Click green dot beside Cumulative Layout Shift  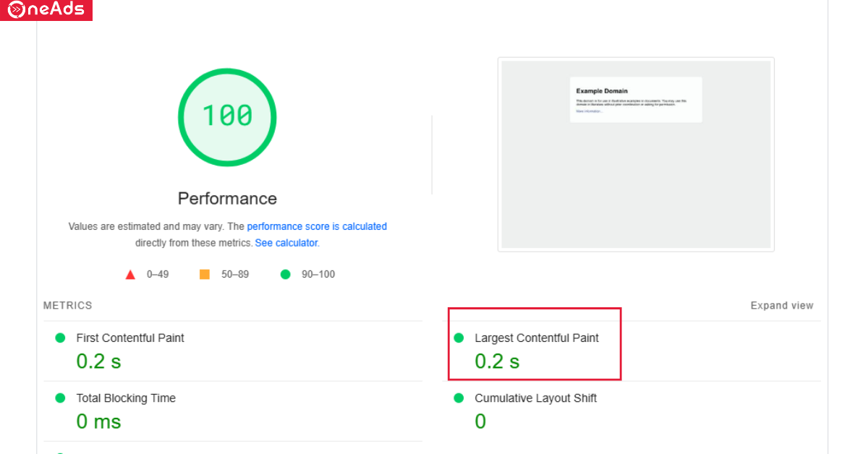pos(459,398)
